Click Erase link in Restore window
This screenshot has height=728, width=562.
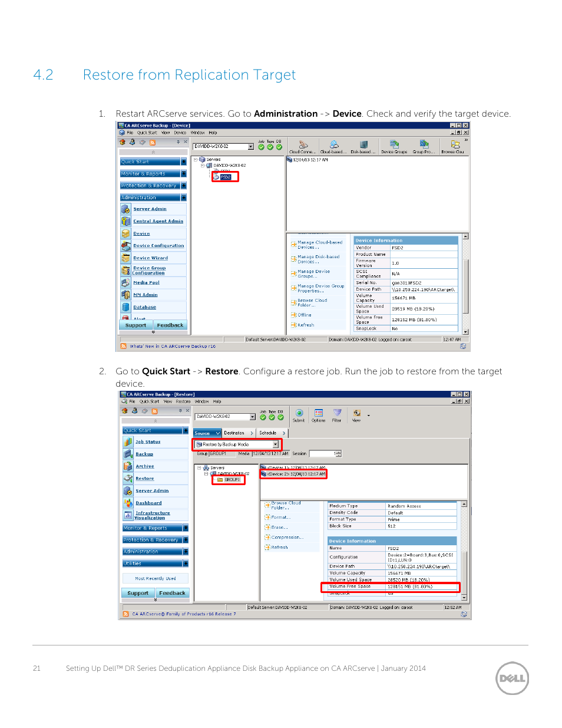(x=279, y=528)
